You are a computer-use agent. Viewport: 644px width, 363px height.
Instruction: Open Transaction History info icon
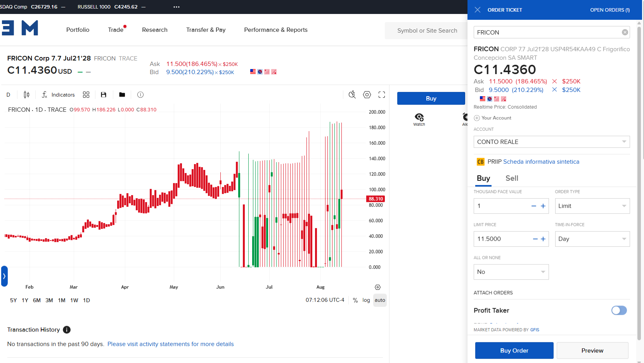coord(67,330)
